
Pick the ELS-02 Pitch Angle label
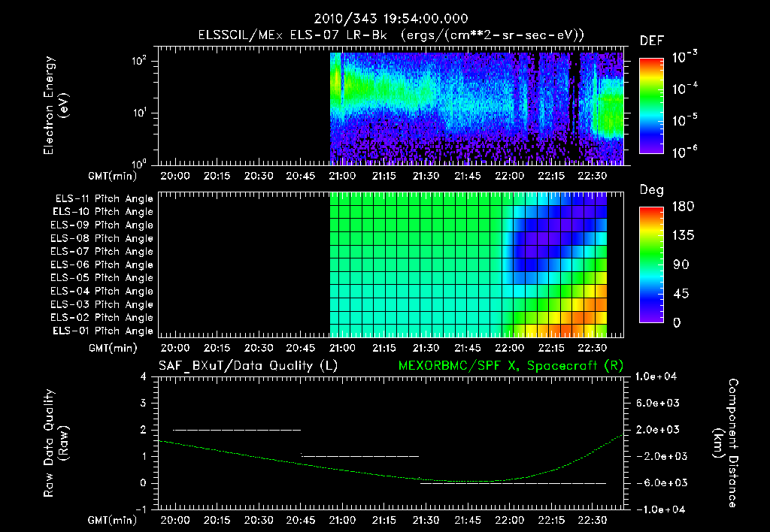click(102, 318)
